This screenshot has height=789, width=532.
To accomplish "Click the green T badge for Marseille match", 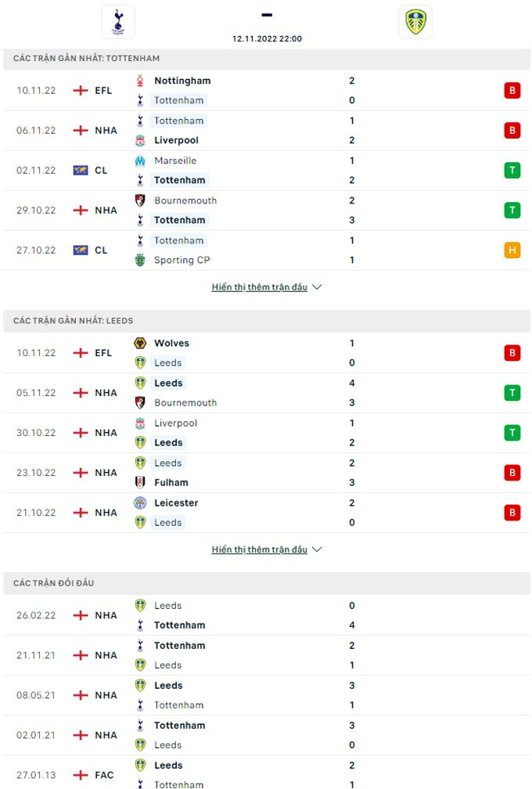I will coord(512,171).
